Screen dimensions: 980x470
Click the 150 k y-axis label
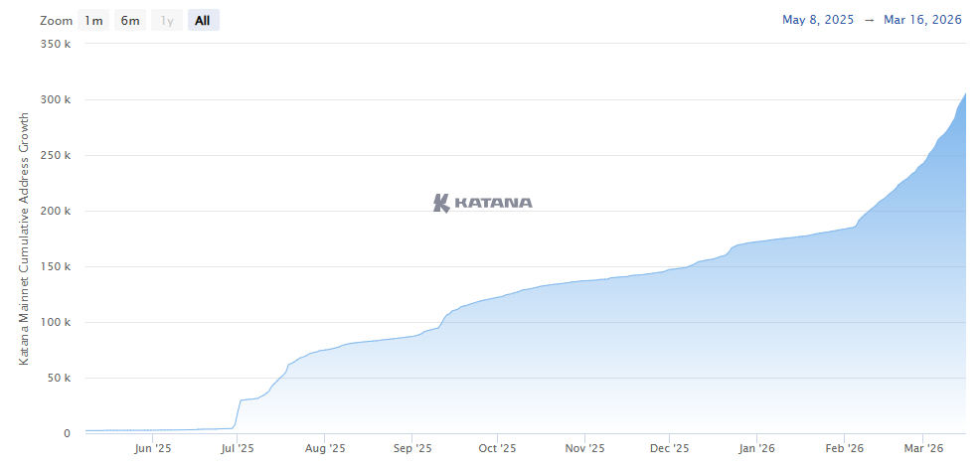pyautogui.click(x=54, y=267)
